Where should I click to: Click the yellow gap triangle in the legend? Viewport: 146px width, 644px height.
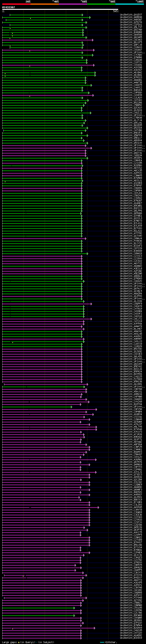[x=19, y=642]
